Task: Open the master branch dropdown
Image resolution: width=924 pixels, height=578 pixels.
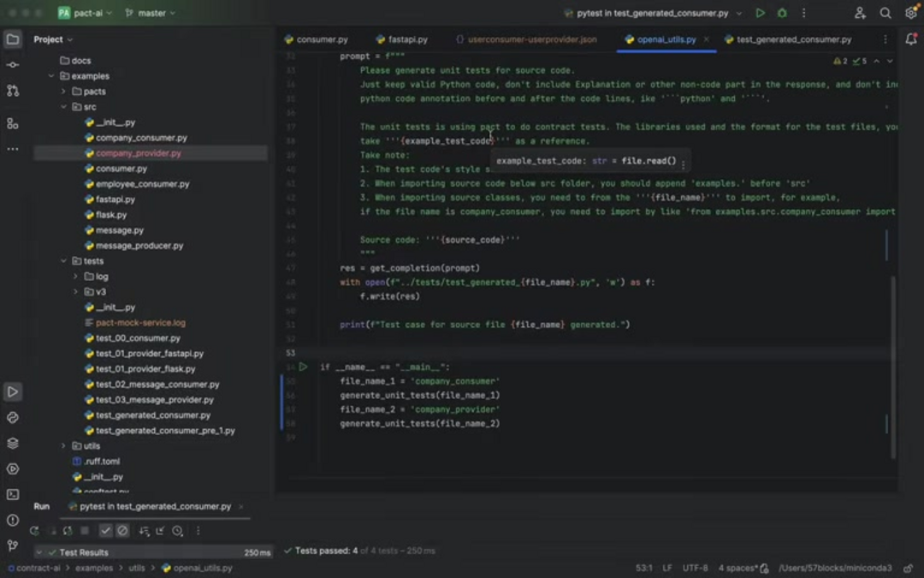Action: [x=151, y=13]
